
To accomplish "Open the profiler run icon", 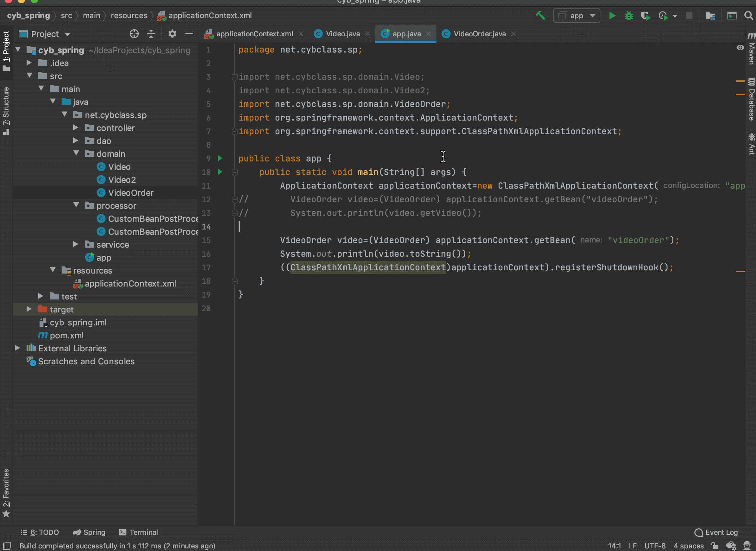I will click(x=663, y=16).
